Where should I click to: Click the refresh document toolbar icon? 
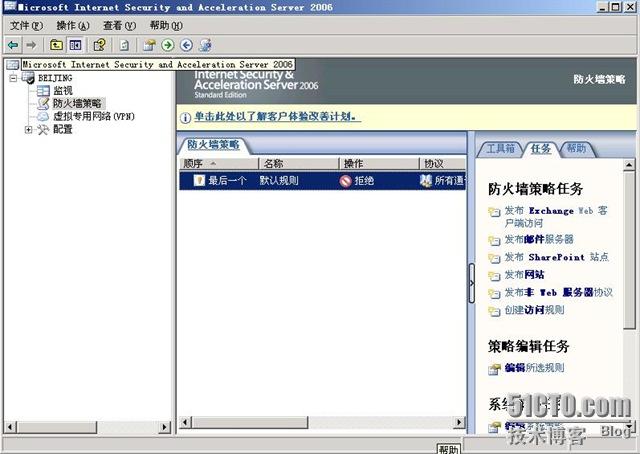pyautogui.click(x=124, y=45)
